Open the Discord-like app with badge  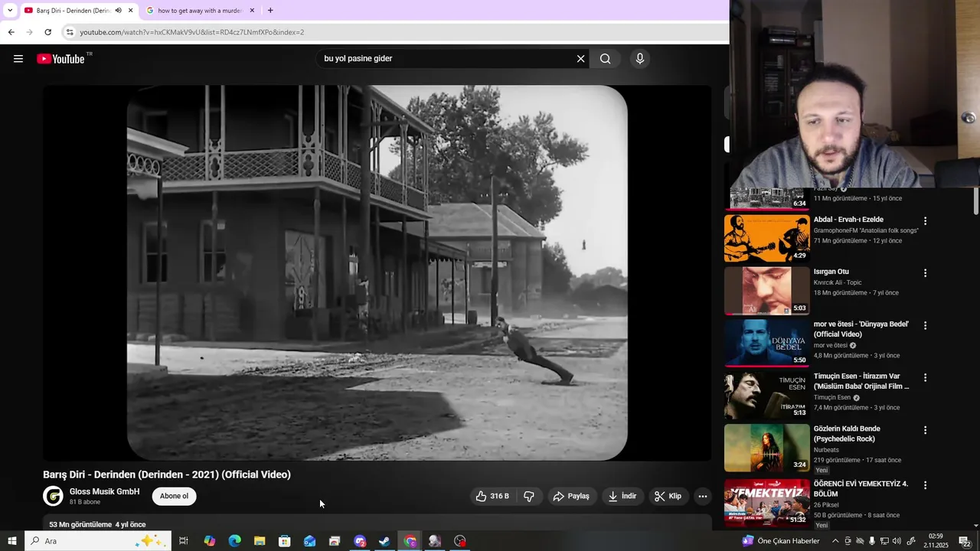pos(360,541)
